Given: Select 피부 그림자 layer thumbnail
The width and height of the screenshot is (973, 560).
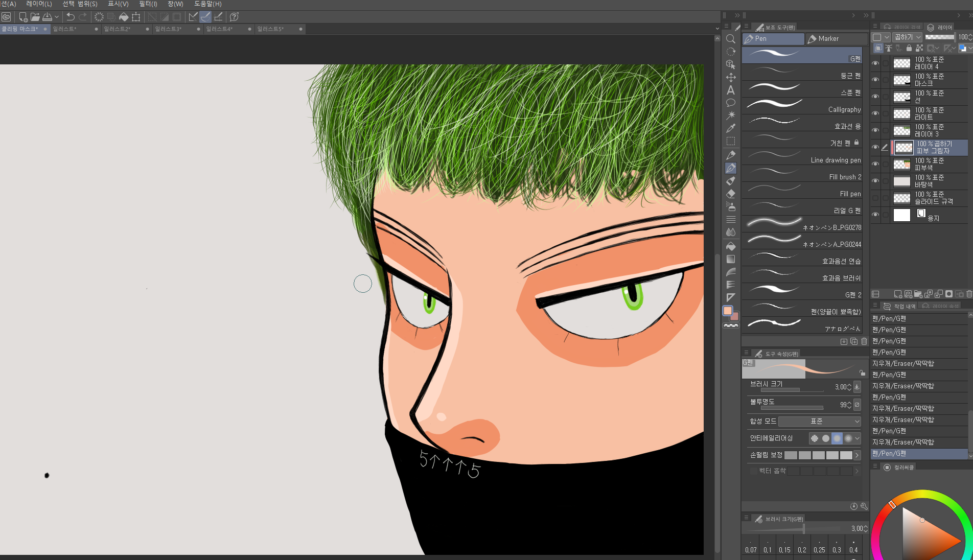Looking at the screenshot, I should [x=904, y=148].
